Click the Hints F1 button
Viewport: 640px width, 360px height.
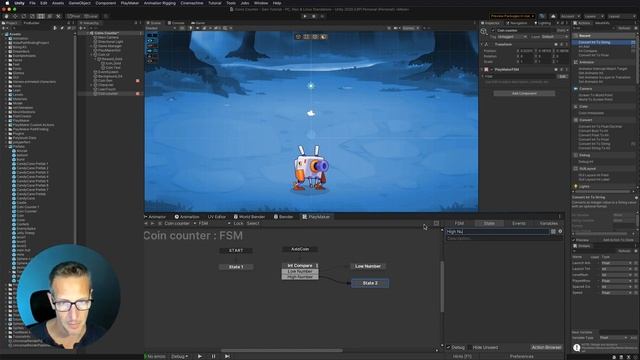(x=462, y=356)
